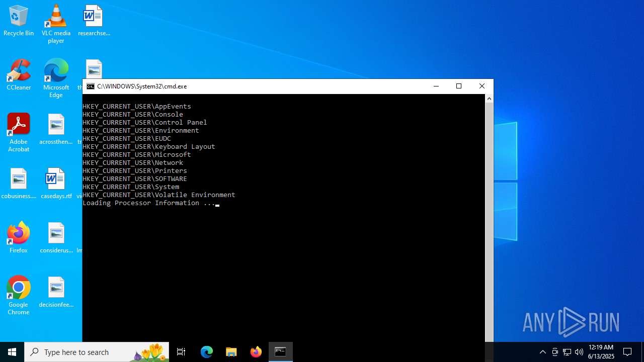Open casedays.rtf document
644x362 pixels.
[56, 184]
